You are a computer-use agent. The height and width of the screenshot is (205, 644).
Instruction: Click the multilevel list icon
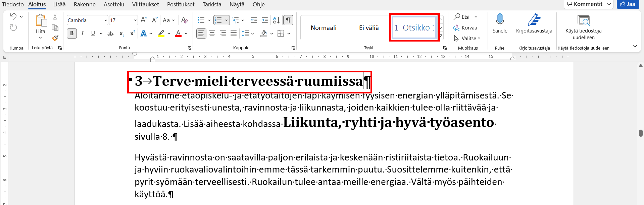pyautogui.click(x=236, y=20)
